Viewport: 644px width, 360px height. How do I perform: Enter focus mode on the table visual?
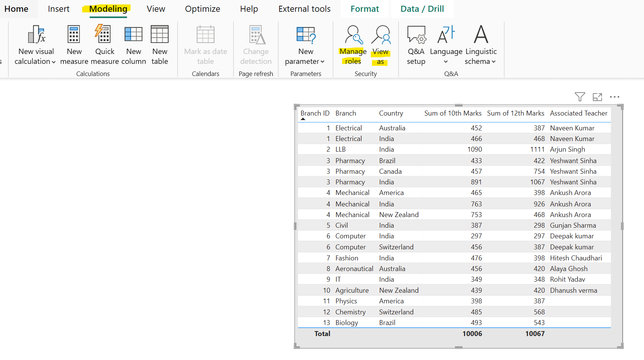tap(597, 97)
